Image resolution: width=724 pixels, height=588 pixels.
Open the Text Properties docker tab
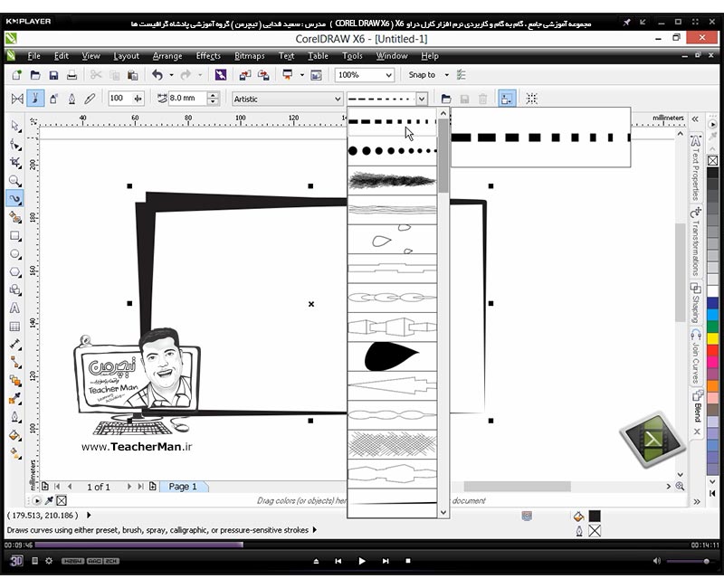pos(696,168)
